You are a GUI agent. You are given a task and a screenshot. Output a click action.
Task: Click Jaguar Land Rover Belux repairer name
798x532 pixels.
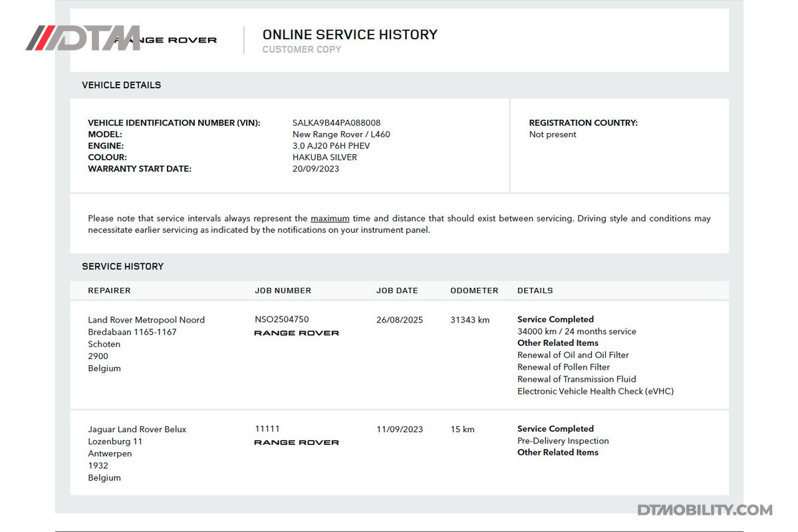(x=137, y=430)
